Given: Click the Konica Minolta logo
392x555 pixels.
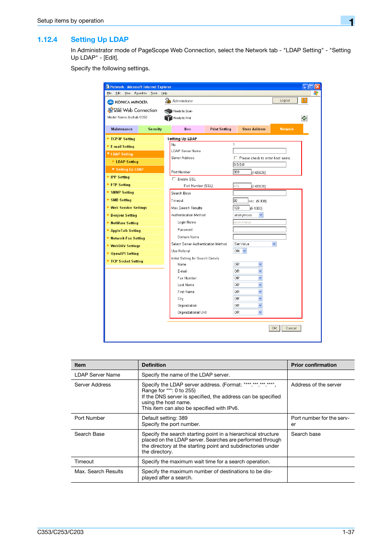Looking at the screenshot, I should coord(127,102).
